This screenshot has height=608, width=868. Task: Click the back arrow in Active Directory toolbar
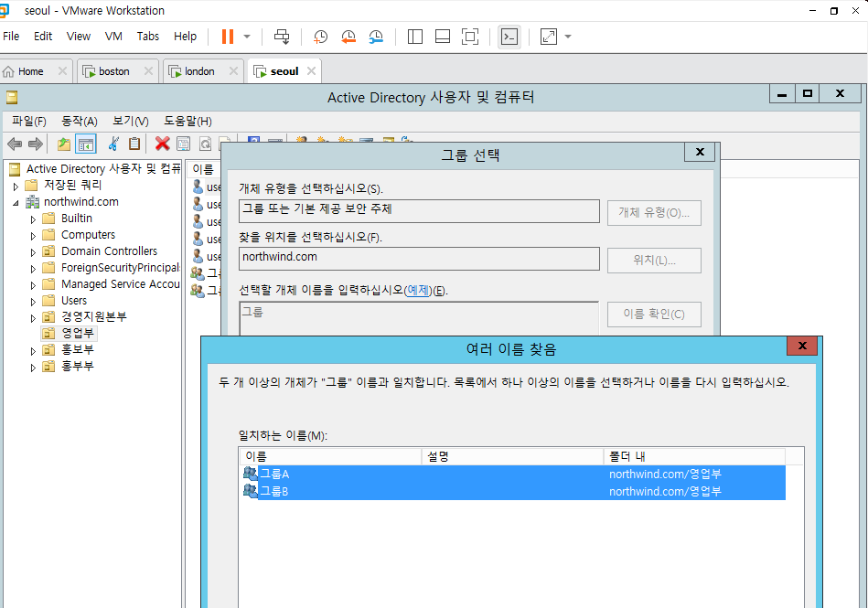(15, 144)
